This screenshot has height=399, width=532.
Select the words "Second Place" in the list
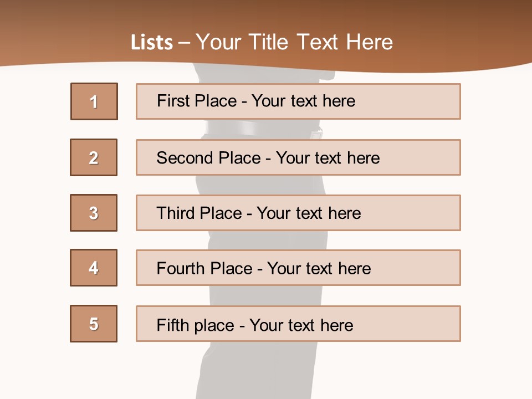coord(208,158)
